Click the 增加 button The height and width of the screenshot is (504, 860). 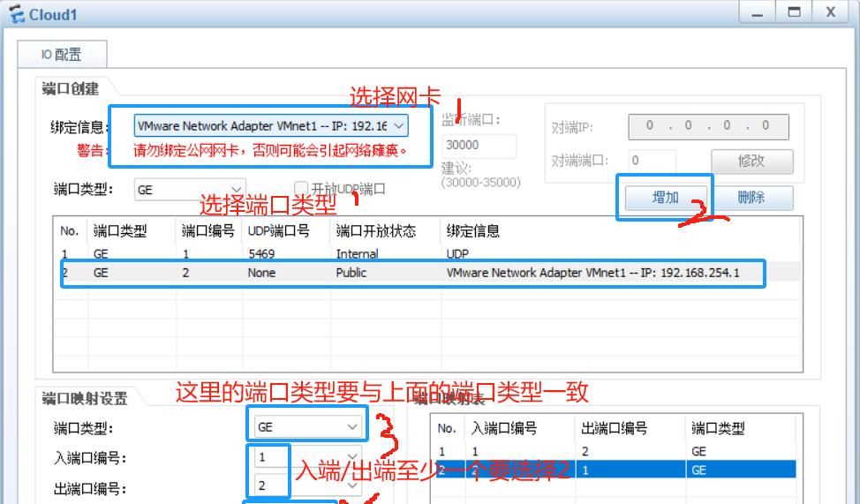click(665, 198)
